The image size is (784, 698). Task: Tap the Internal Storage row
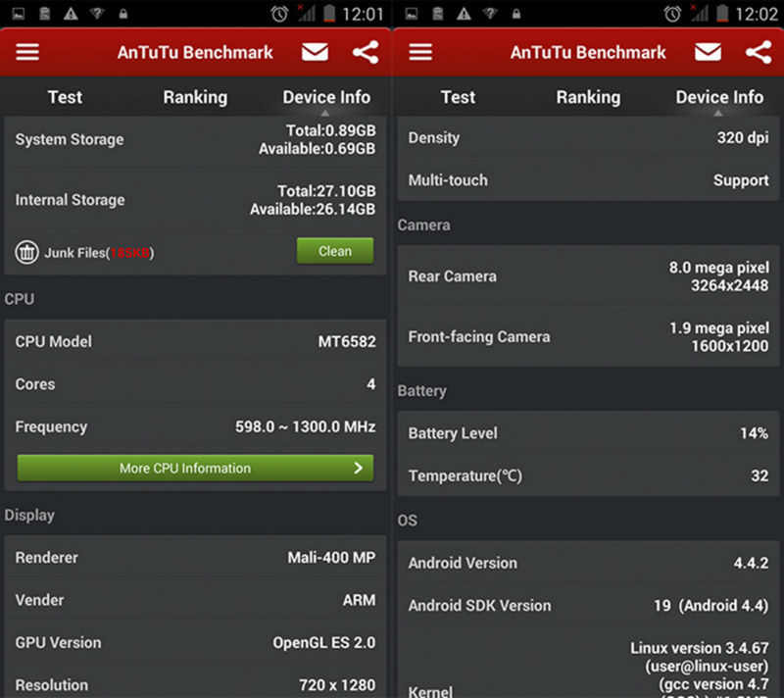195,200
